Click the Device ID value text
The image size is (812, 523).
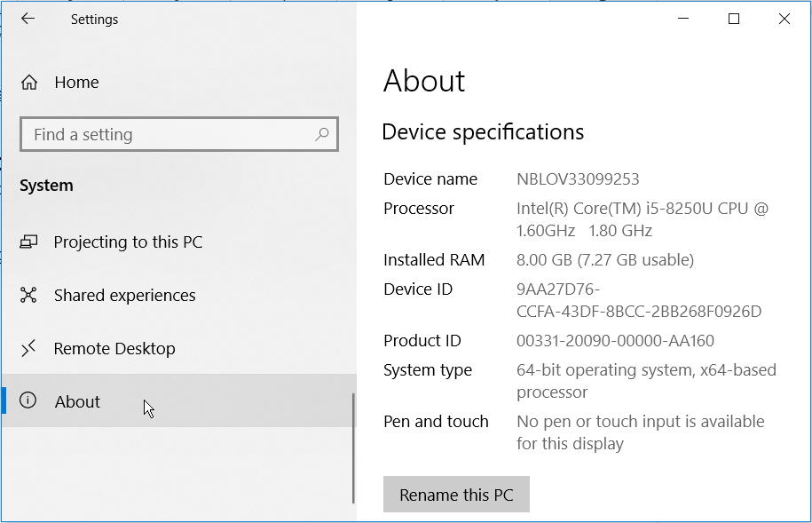(x=638, y=301)
